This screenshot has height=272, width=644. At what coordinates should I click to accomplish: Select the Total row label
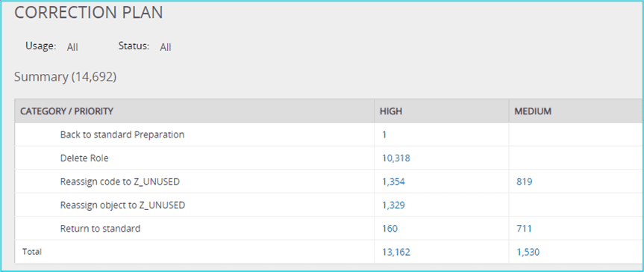[31, 251]
